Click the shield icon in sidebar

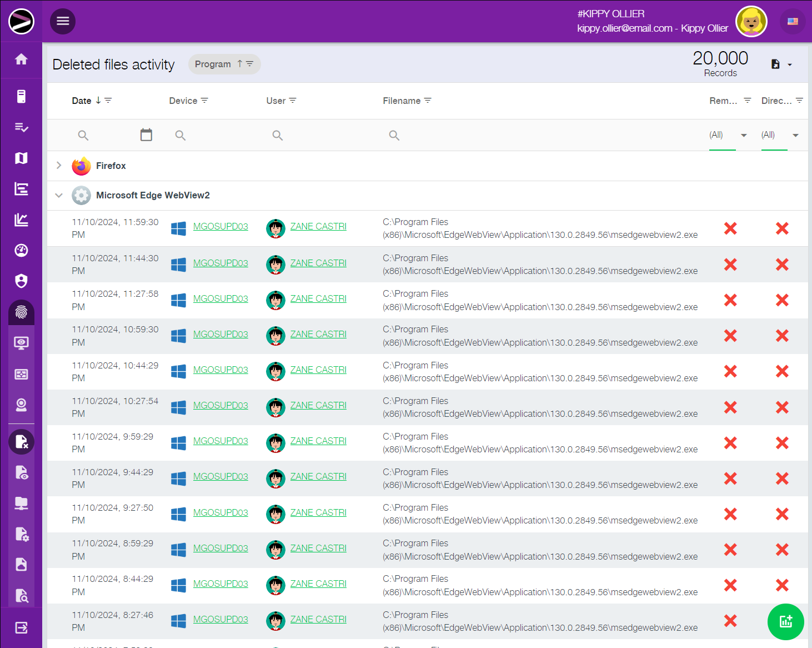[x=21, y=281]
